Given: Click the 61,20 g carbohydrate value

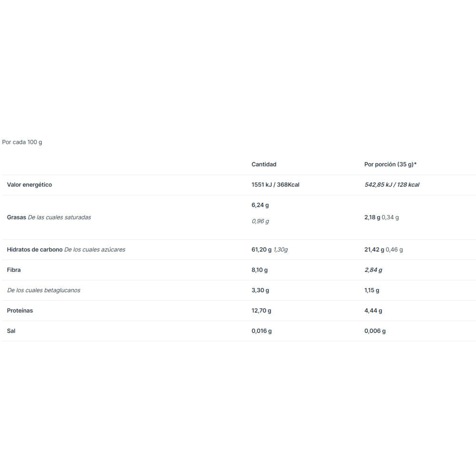Looking at the screenshot, I should point(261,249).
